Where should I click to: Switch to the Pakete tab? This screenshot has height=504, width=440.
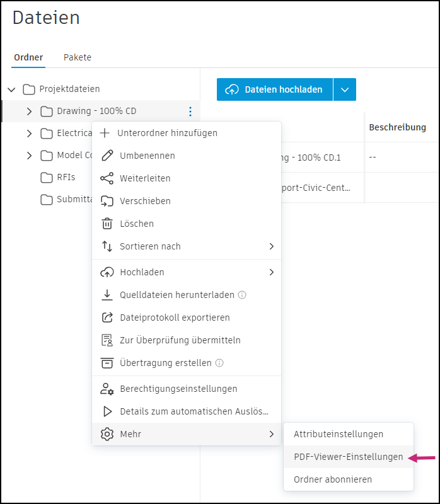pyautogui.click(x=77, y=57)
